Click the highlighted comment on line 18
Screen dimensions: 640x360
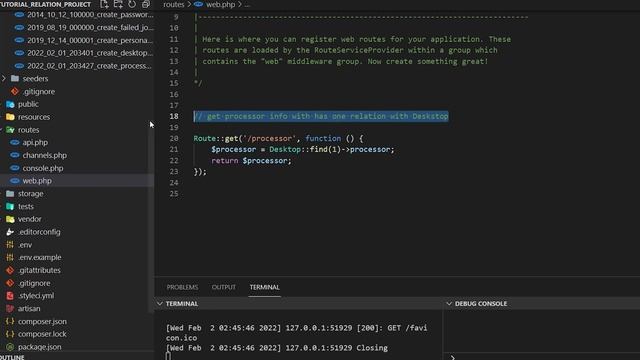(321, 116)
